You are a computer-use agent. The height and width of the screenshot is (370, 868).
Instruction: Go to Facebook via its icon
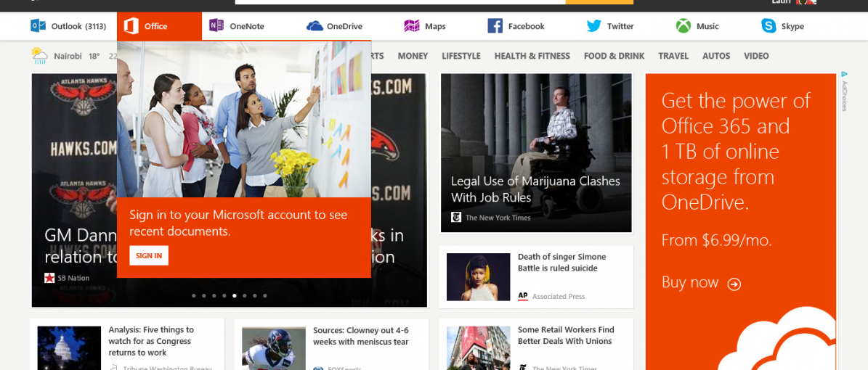(495, 26)
